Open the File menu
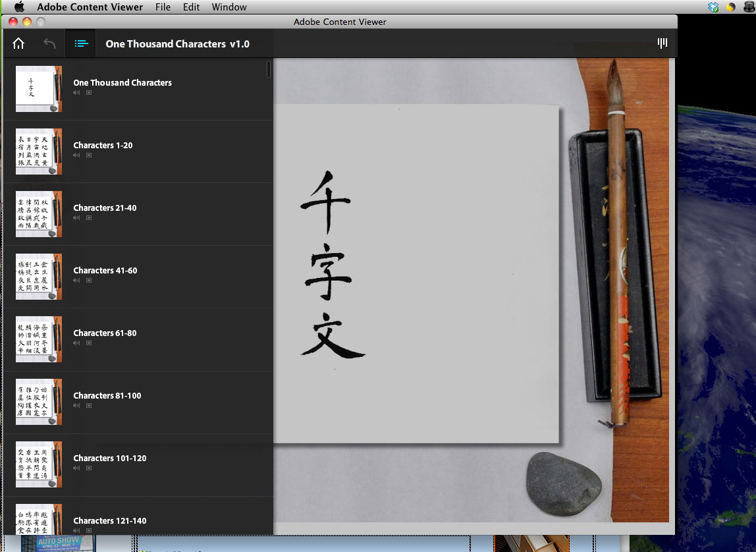This screenshot has width=756, height=552. pyautogui.click(x=163, y=7)
